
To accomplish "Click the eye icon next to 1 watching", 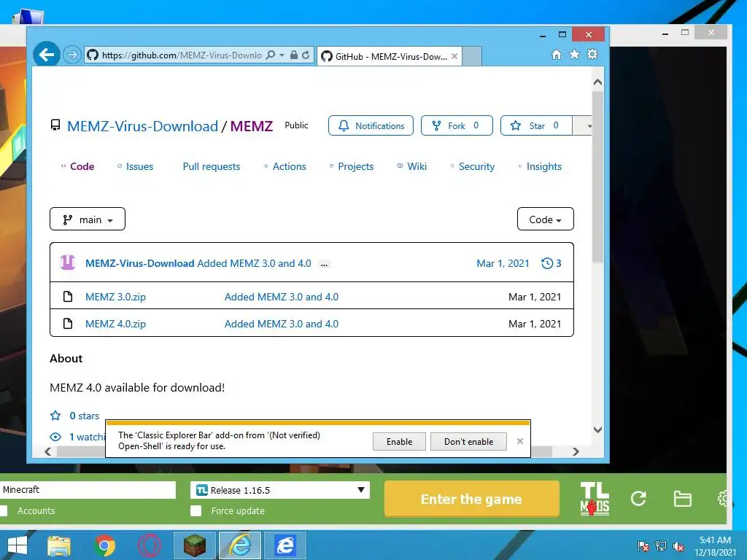I will coord(55,437).
